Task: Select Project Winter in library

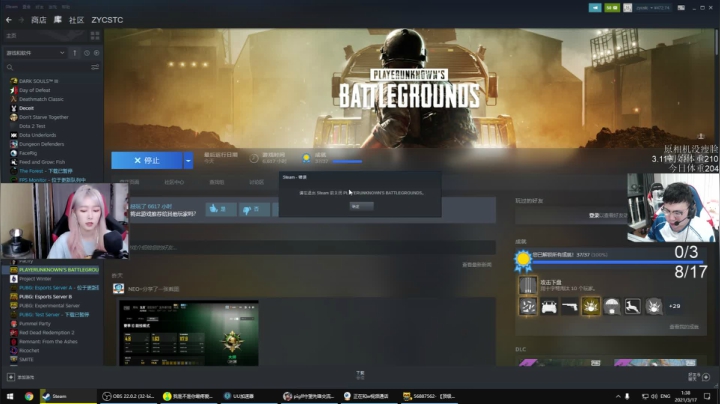Action: tap(35, 279)
